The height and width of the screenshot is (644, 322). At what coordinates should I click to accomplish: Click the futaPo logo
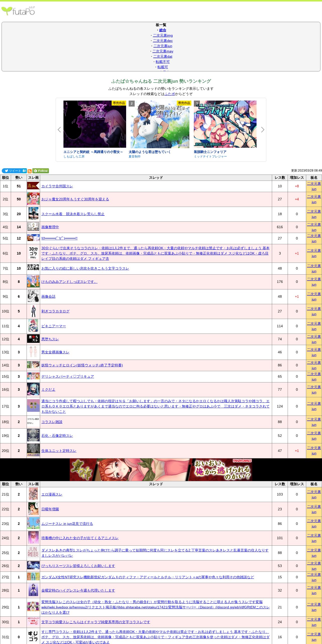click(x=18, y=11)
